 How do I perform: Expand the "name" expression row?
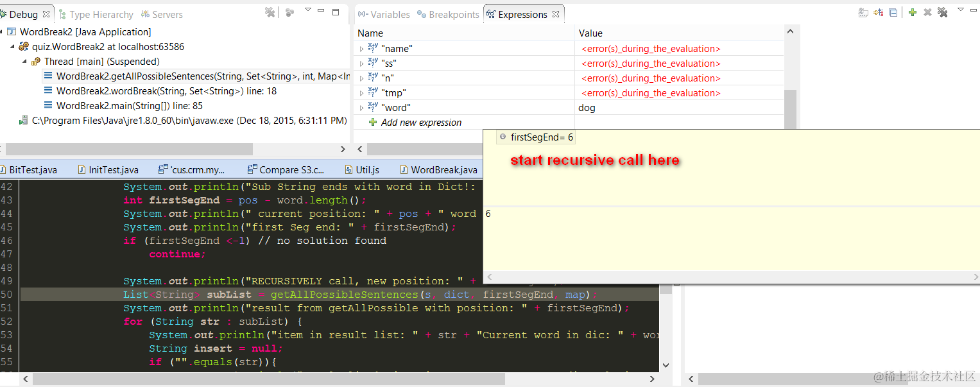point(361,49)
